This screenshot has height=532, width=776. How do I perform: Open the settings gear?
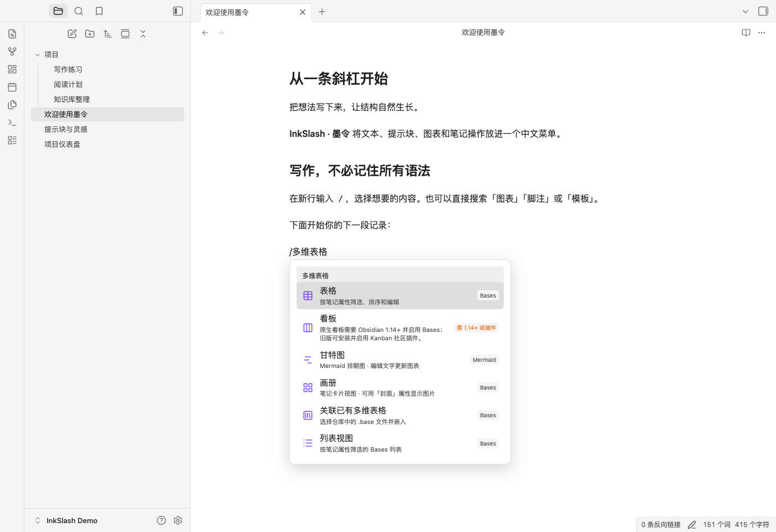(178, 520)
